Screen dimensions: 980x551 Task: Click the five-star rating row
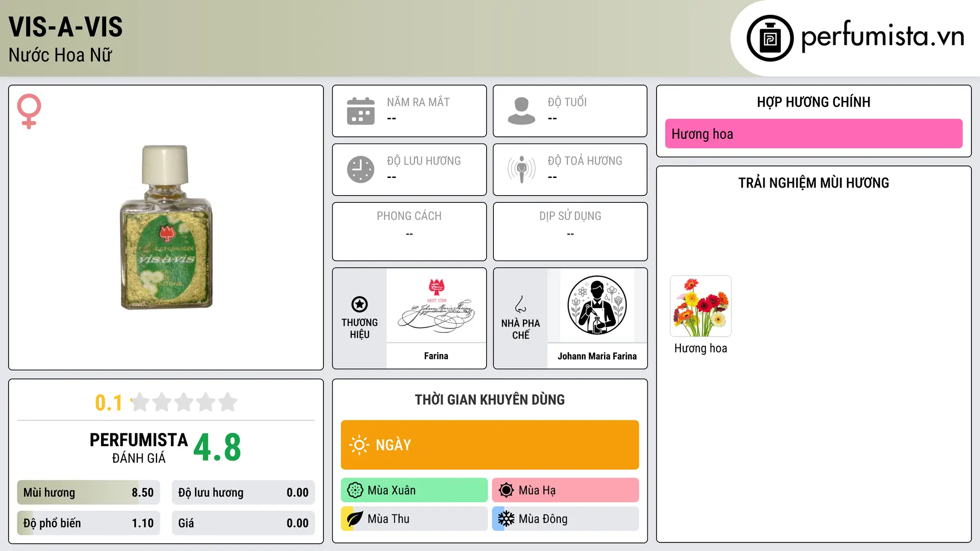[x=184, y=402]
